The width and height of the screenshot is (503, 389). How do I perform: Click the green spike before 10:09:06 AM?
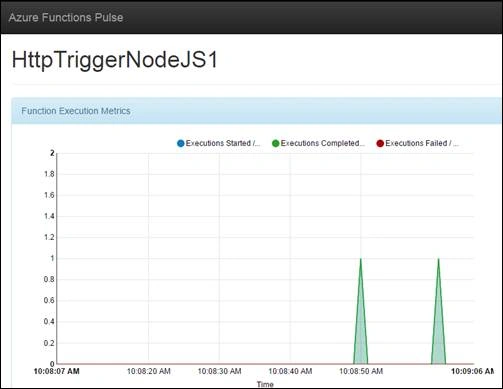(438, 327)
